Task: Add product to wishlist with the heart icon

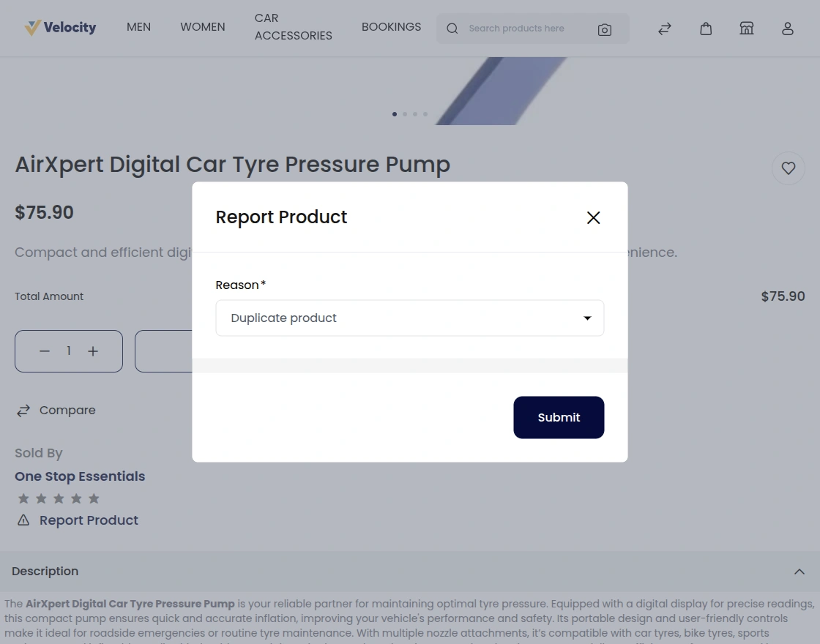Action: (x=789, y=168)
